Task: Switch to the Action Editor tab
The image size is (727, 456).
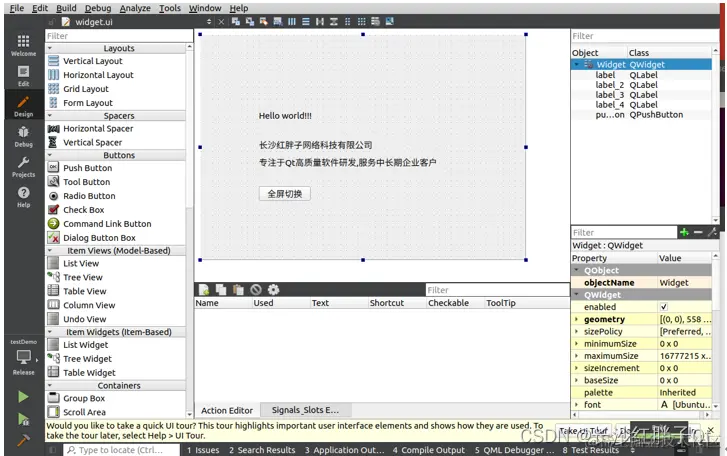Action: pos(227,411)
